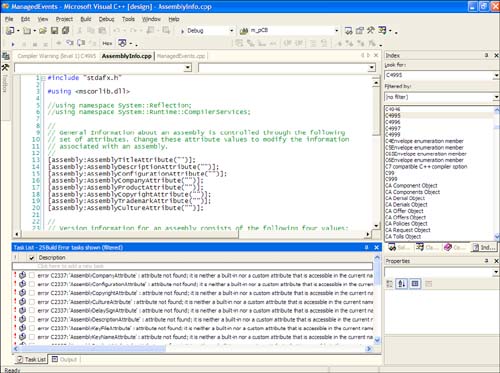The width and height of the screenshot is (500, 373).
Task: Click the Save All toolbar icon
Action: click(66, 31)
